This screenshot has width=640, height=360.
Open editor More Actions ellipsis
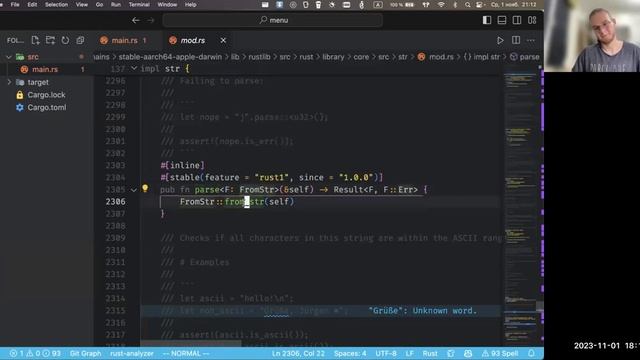point(531,40)
